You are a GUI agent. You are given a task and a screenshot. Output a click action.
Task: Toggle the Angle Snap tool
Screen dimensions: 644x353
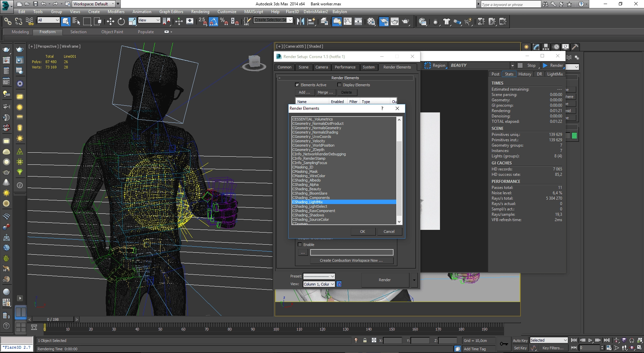coord(213,21)
